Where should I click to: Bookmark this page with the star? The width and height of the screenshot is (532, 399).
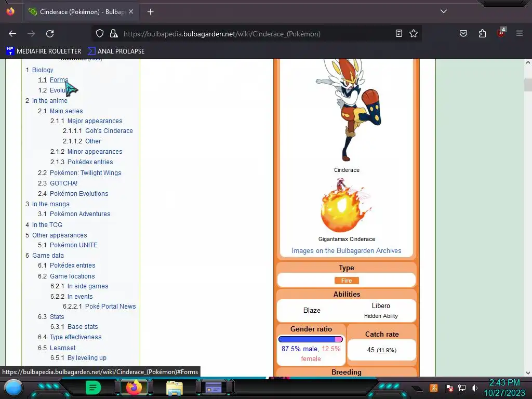[x=413, y=33]
